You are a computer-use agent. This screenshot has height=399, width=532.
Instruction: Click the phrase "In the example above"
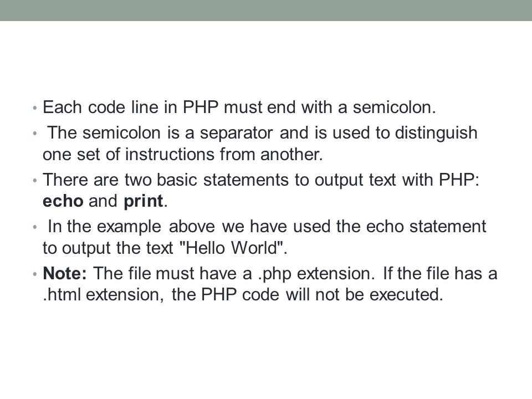[131, 227]
